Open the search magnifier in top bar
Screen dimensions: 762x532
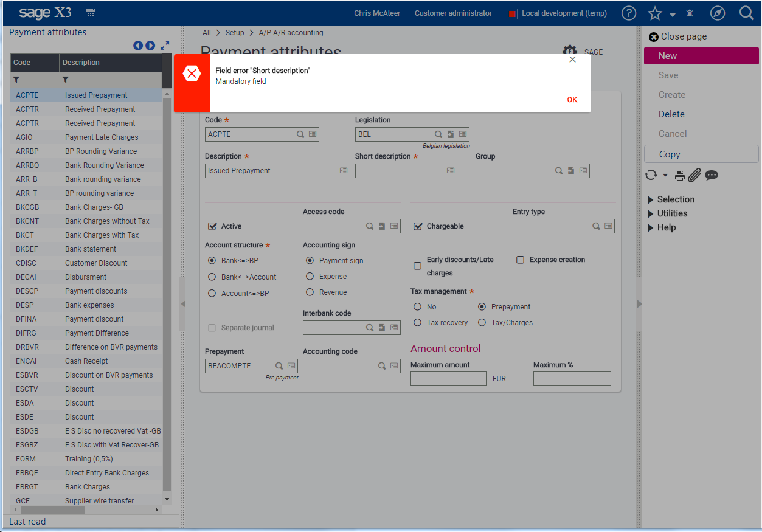click(746, 13)
